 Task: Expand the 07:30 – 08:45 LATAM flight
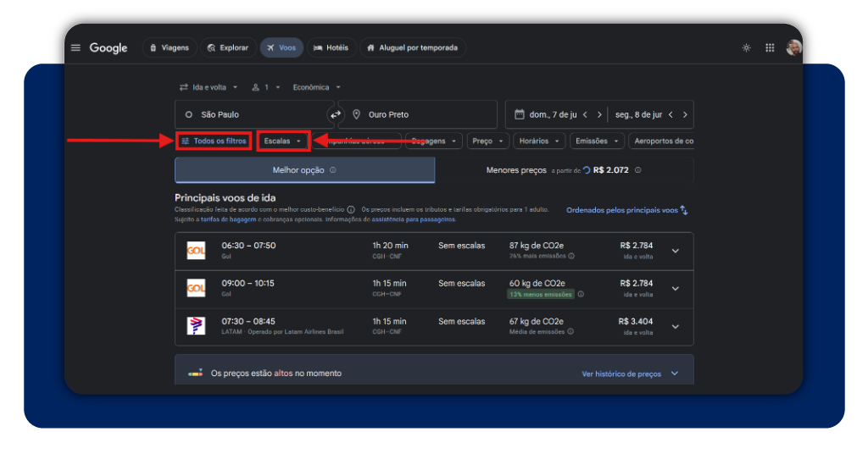[676, 326]
